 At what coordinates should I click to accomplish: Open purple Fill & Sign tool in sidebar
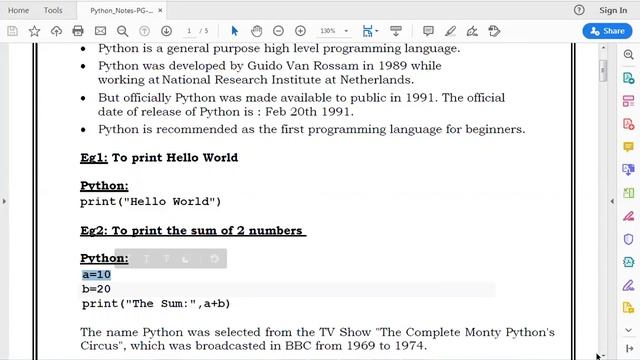click(629, 285)
